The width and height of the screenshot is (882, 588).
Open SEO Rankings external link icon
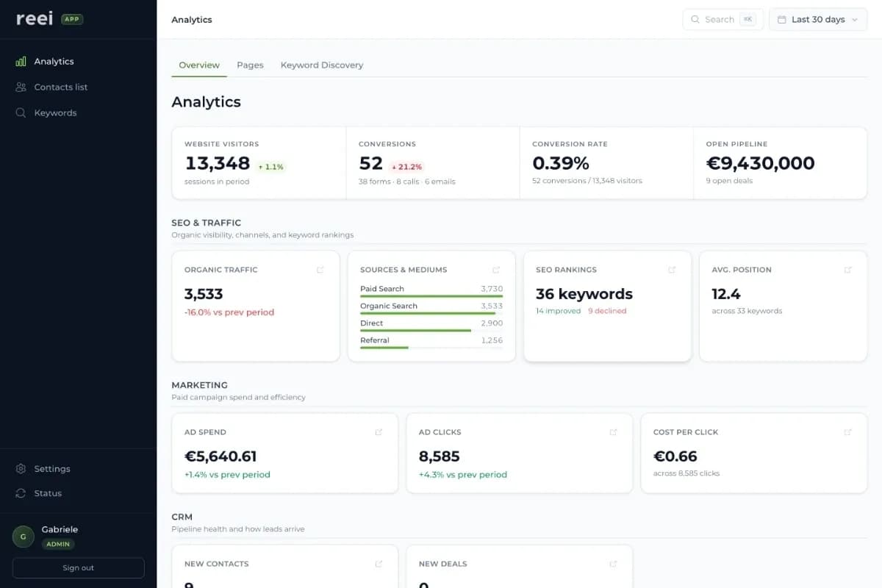[672, 270]
